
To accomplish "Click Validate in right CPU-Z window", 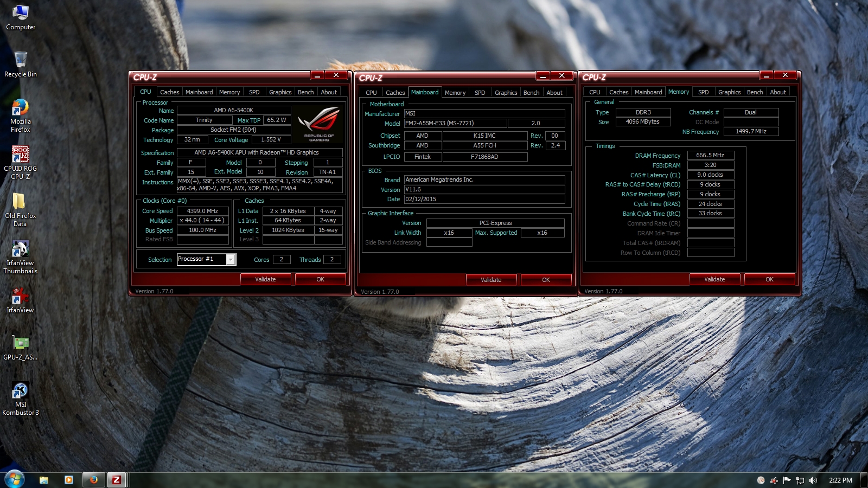I will 715,279.
